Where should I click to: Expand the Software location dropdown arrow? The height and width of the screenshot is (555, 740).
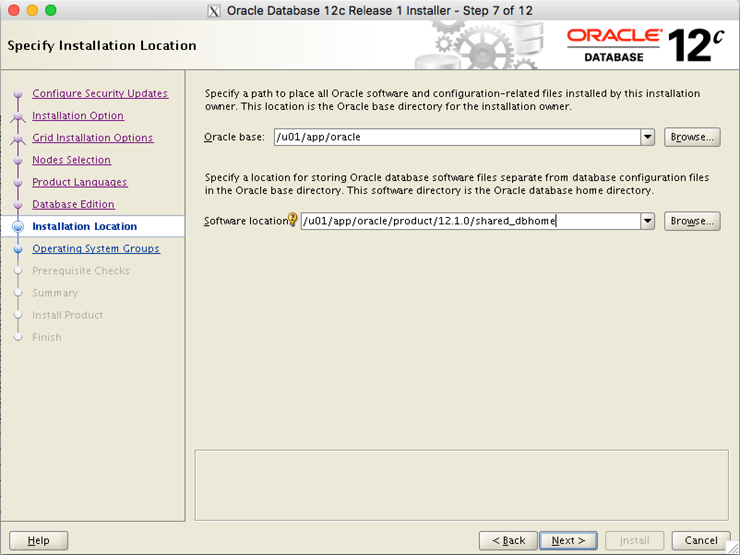pos(648,221)
